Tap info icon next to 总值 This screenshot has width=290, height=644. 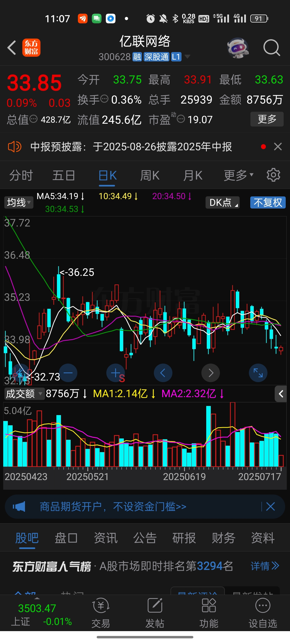pos(33,119)
